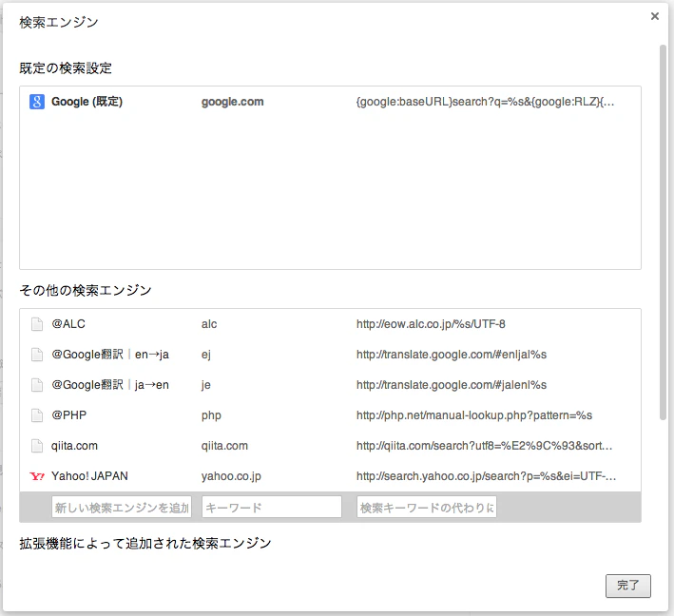Click the page icon beside @PHP
Viewport: 674px width, 616px height.
pos(37,415)
